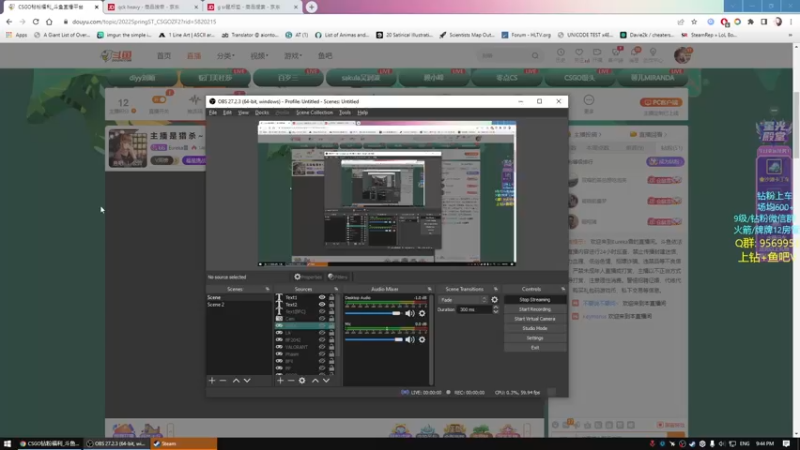This screenshot has width=800, height=450.
Task: Open OBS Docks menu
Action: click(262, 112)
